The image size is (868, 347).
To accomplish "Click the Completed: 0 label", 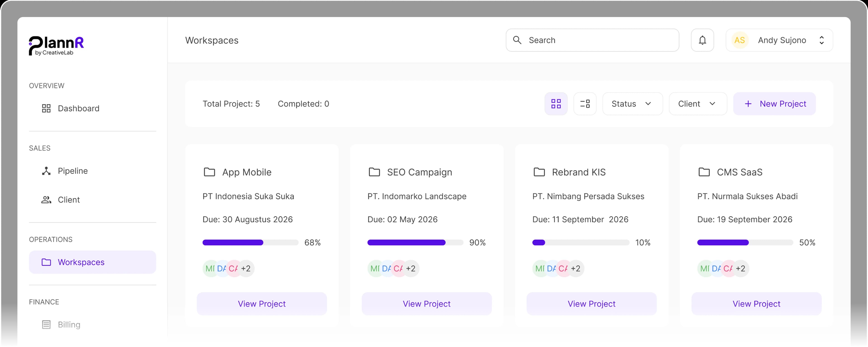I will [303, 104].
